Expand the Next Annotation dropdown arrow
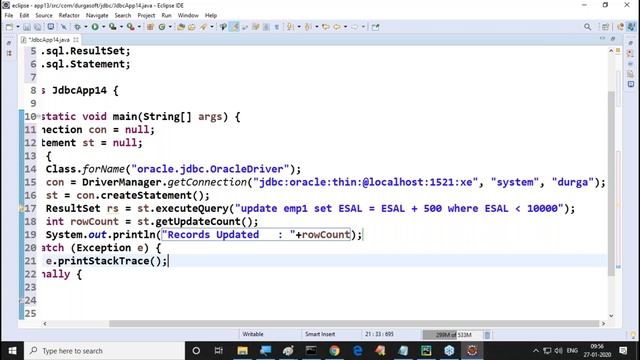The height and width of the screenshot is (360, 640). tap(299, 27)
